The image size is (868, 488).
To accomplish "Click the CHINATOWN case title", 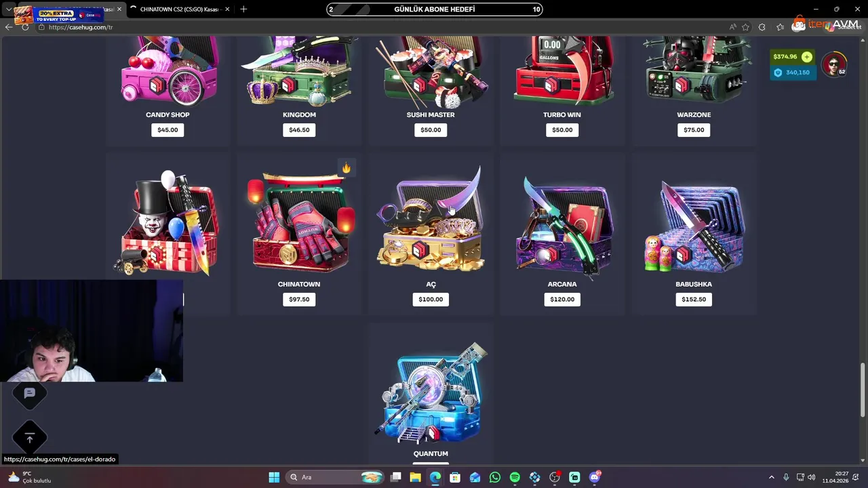I will [x=299, y=284].
